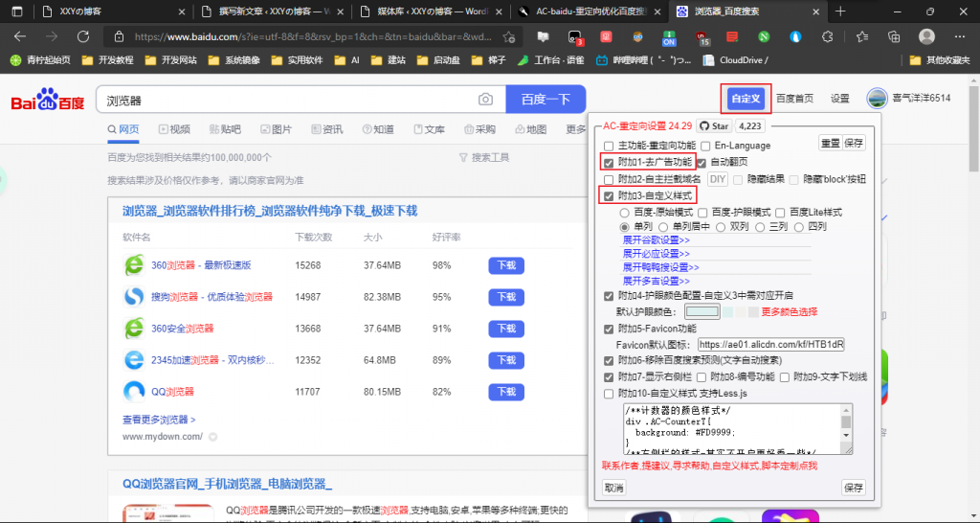
Task: Click the 百度一下 search button
Action: pos(546,100)
